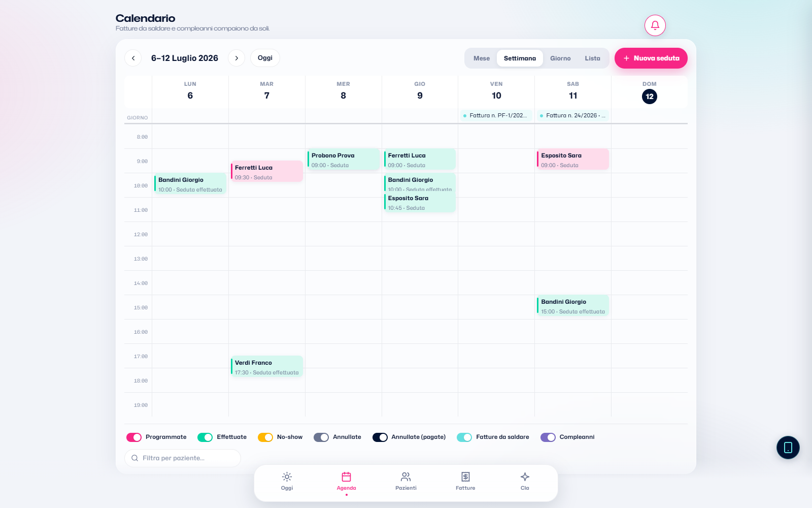Switch to Mese view
This screenshot has width=812, height=508.
tap(482, 58)
